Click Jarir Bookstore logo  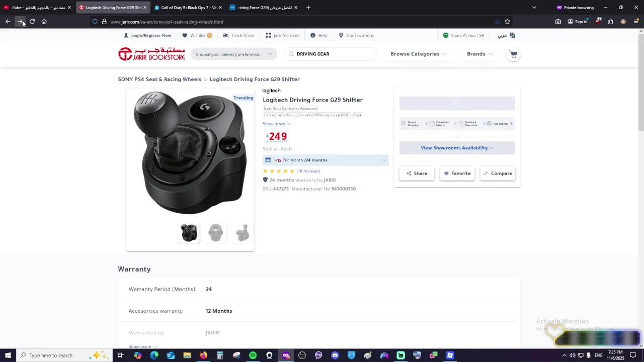coord(151,54)
